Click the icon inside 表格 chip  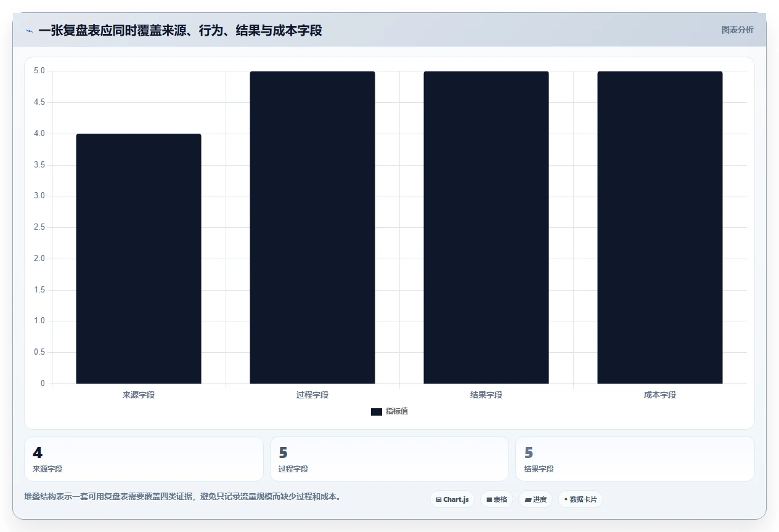489,499
